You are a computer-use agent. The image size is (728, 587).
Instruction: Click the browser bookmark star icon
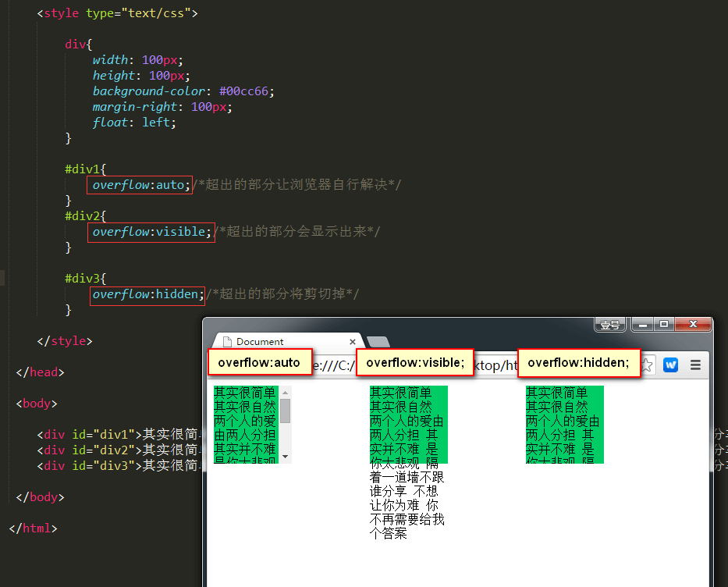coord(647,365)
